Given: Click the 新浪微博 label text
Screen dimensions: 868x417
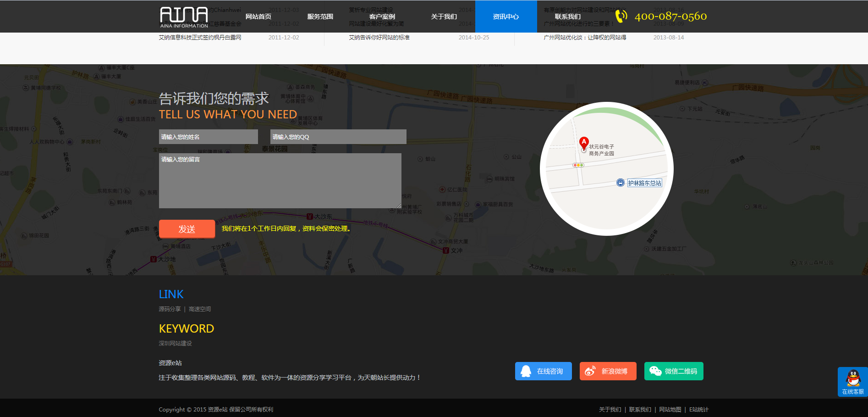Looking at the screenshot, I should coord(615,371).
